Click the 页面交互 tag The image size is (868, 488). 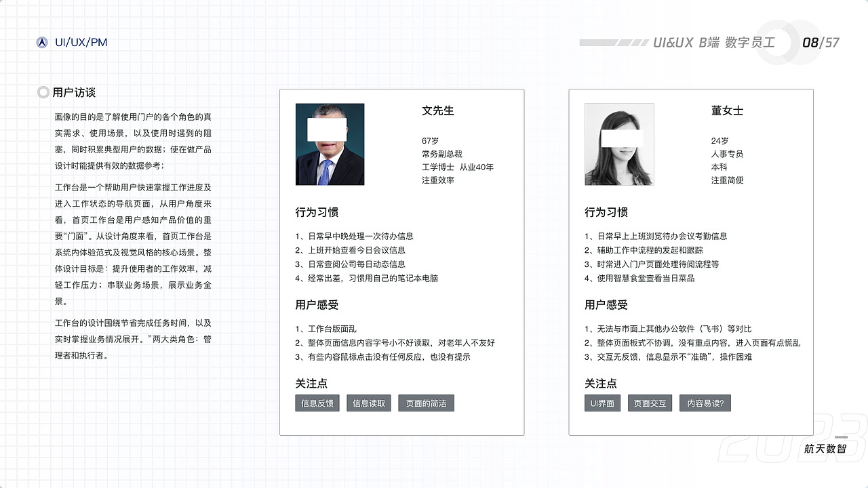click(x=650, y=403)
